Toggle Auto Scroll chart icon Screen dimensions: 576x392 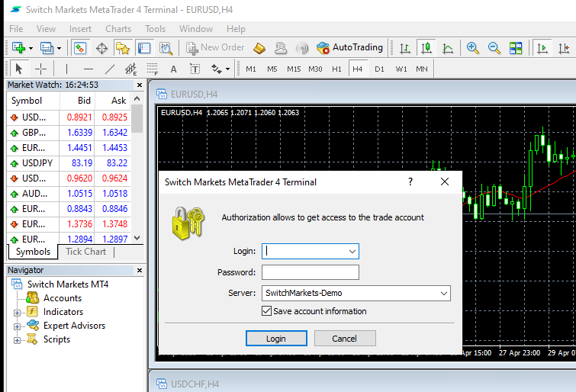tap(542, 48)
